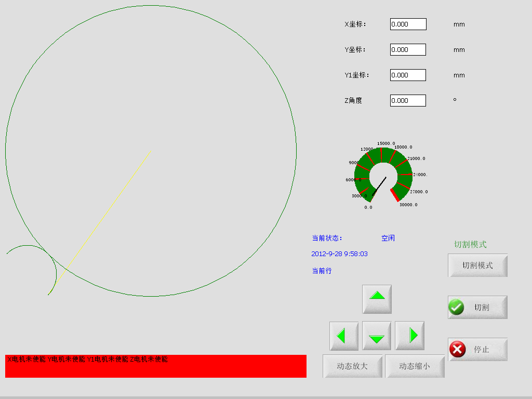The height and width of the screenshot is (399, 532).
Task: Zoom out using the 动态缩小 button
Action: (415, 366)
